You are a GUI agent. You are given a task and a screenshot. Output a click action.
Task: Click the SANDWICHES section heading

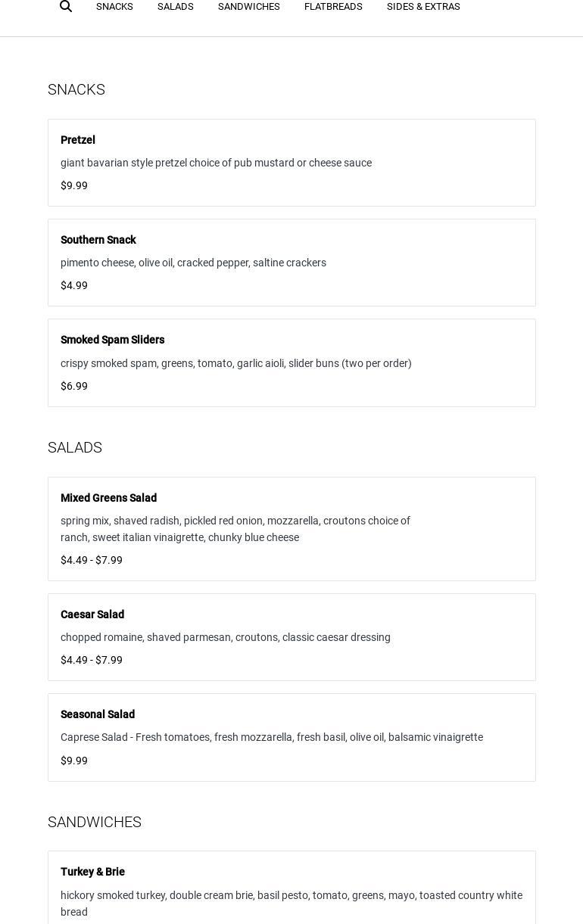(95, 822)
